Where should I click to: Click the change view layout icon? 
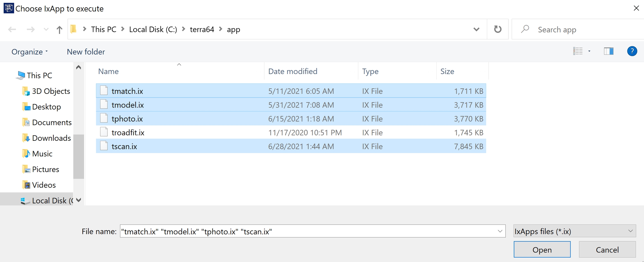(x=578, y=51)
